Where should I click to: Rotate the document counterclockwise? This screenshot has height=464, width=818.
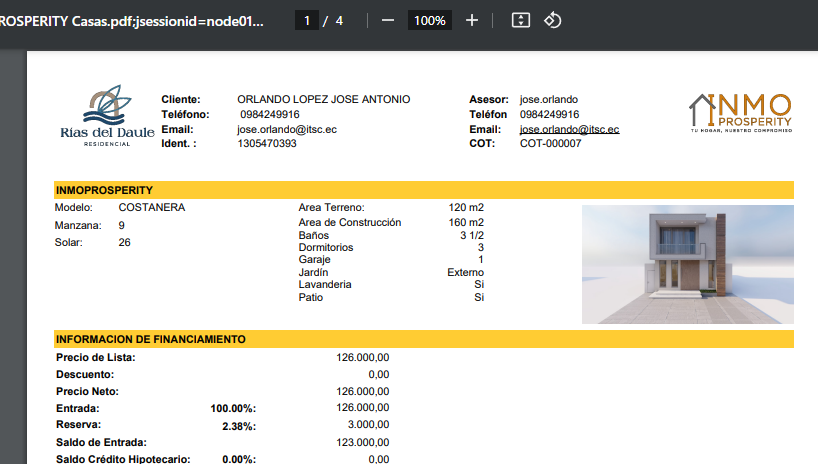tap(552, 20)
